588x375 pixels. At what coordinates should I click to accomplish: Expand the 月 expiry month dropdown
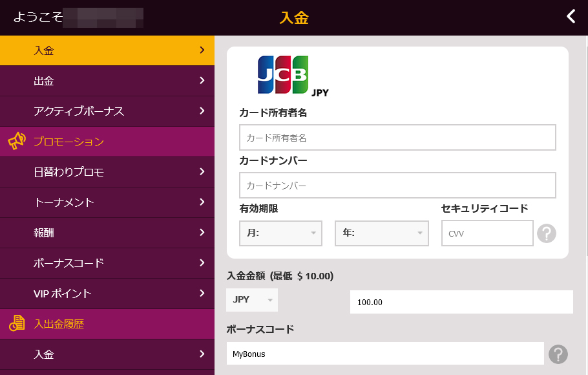click(280, 233)
